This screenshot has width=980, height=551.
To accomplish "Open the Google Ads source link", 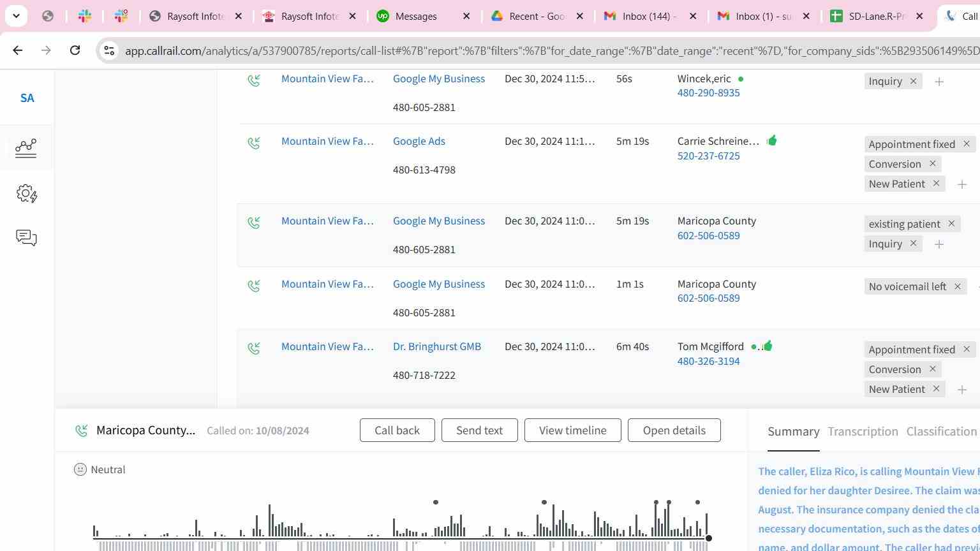I will tap(419, 142).
